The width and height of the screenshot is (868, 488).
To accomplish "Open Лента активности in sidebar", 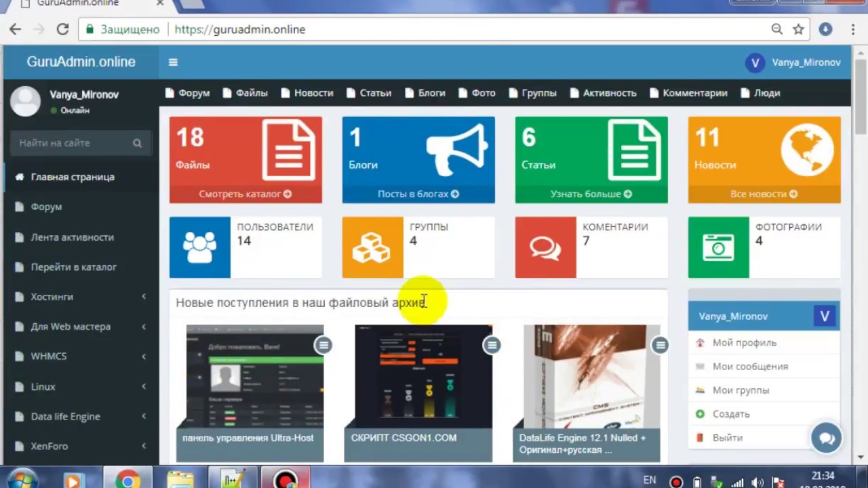I will 80,237.
